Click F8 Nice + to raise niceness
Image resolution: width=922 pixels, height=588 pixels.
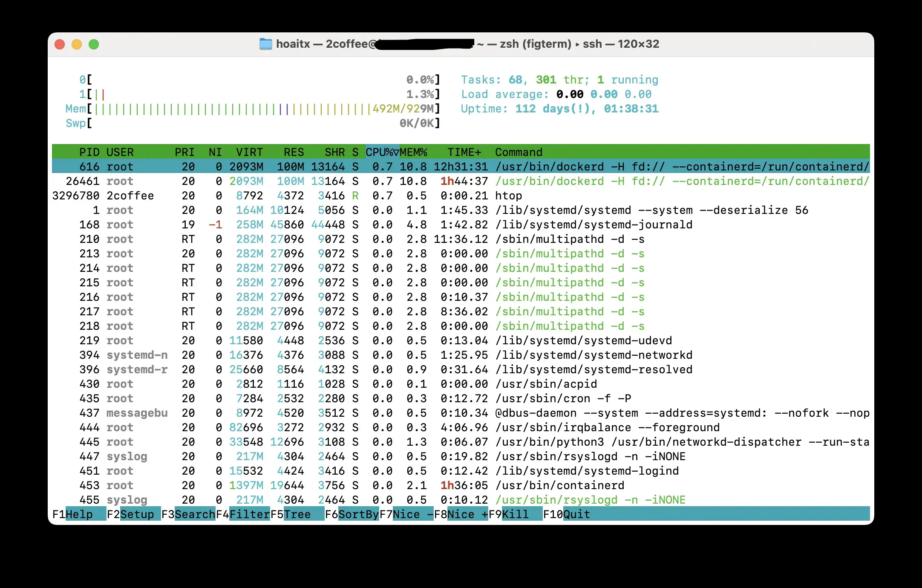click(461, 514)
